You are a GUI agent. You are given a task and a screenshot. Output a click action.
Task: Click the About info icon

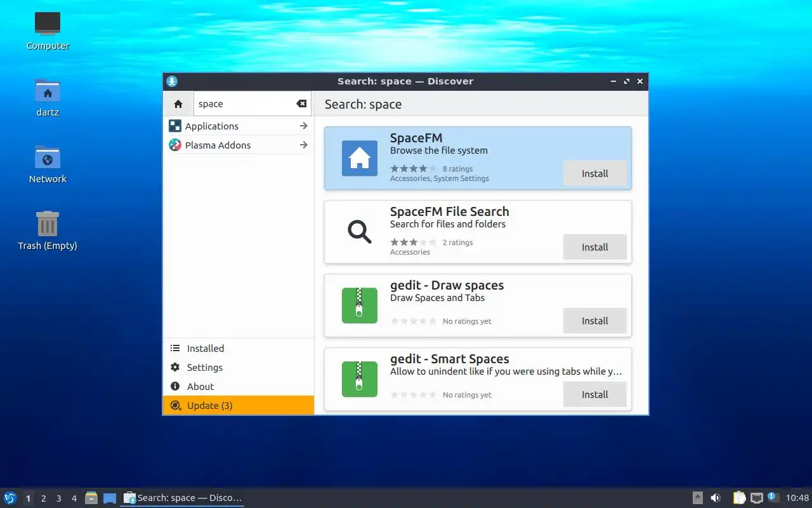pos(175,386)
